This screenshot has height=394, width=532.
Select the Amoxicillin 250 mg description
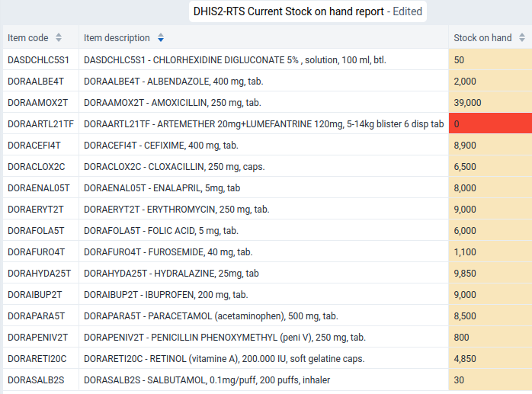[172, 102]
